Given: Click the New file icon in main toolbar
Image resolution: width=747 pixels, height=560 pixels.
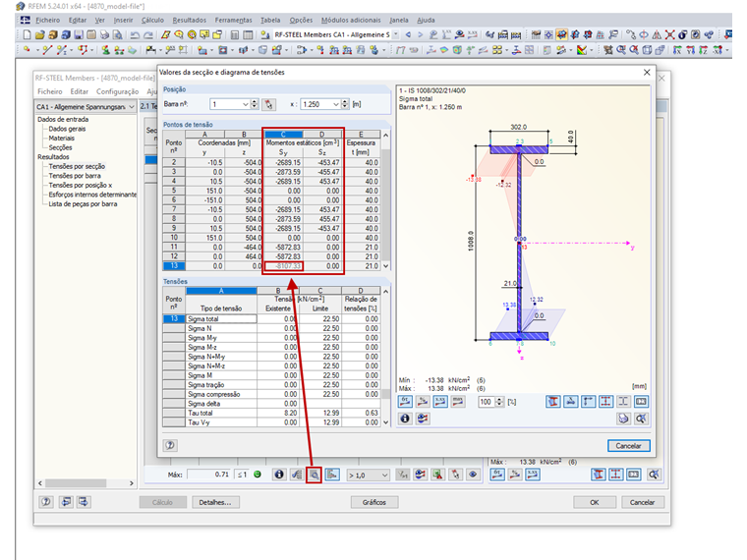Looking at the screenshot, I should tap(27, 34).
